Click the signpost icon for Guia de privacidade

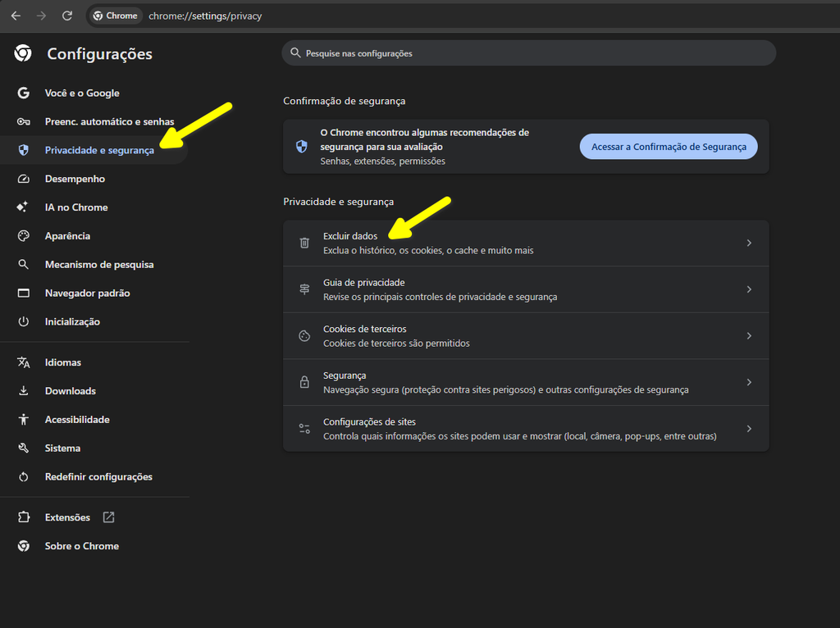[304, 289]
